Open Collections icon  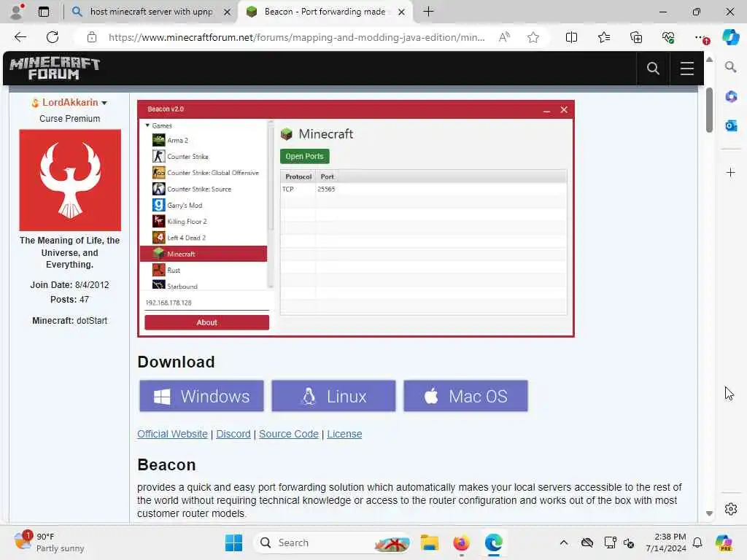(636, 37)
